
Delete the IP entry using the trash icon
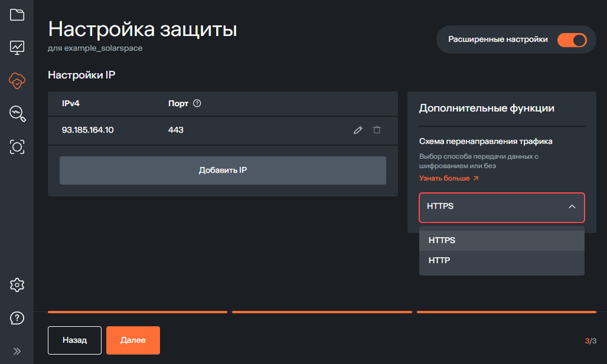click(x=377, y=130)
